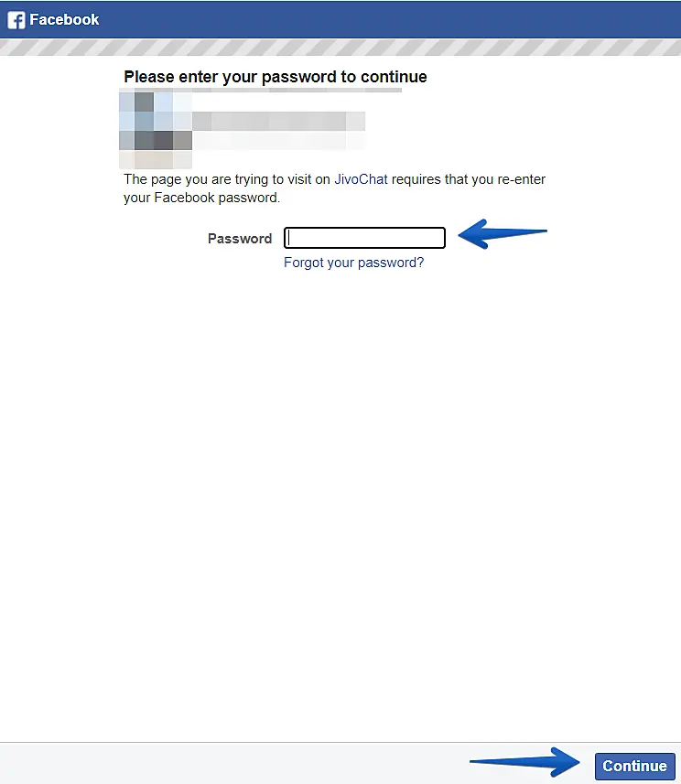This screenshot has height=784, width=681.
Task: Select the blurred profile picture thumbnail
Action: (156, 129)
